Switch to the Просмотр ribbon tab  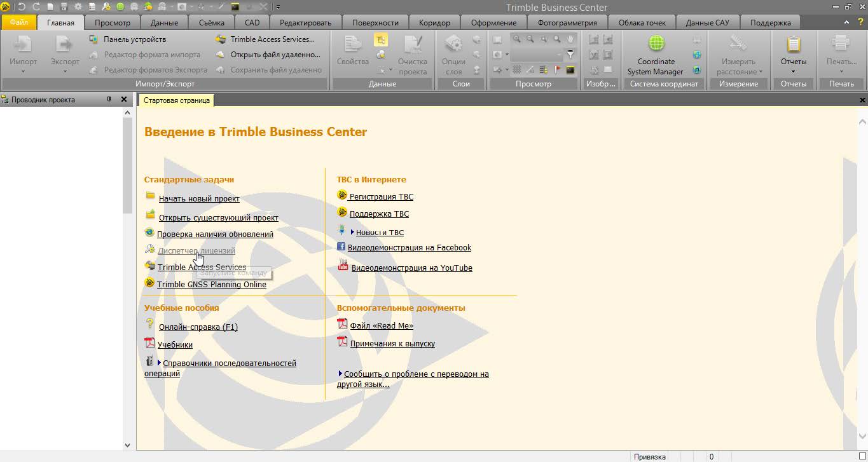(112, 22)
